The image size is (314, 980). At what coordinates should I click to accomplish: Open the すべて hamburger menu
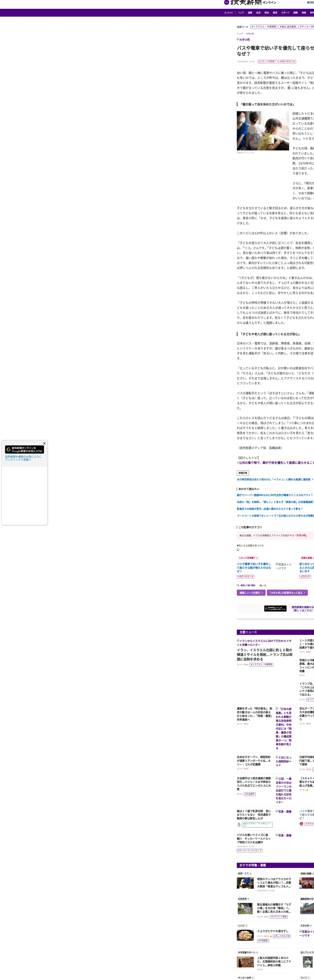[229, 13]
